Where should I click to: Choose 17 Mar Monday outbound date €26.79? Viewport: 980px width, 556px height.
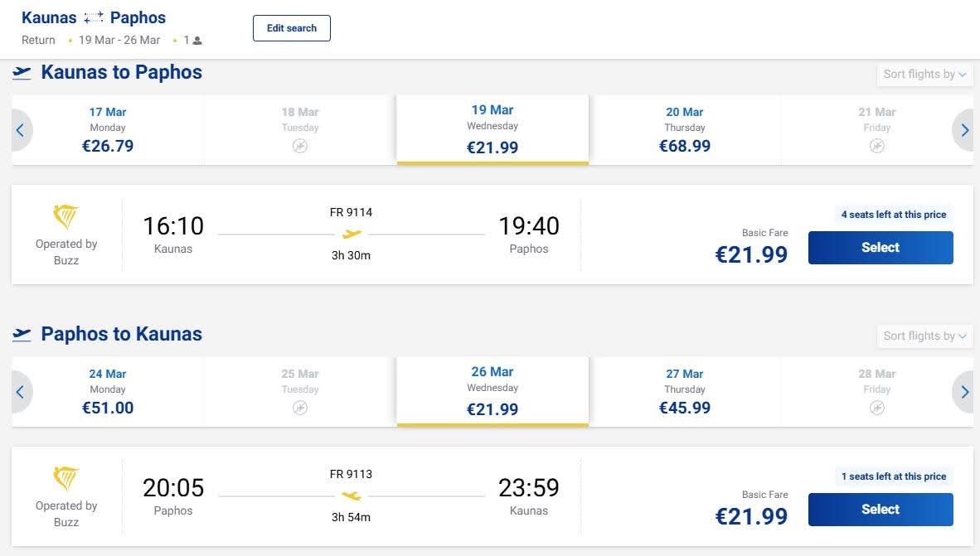pos(108,130)
